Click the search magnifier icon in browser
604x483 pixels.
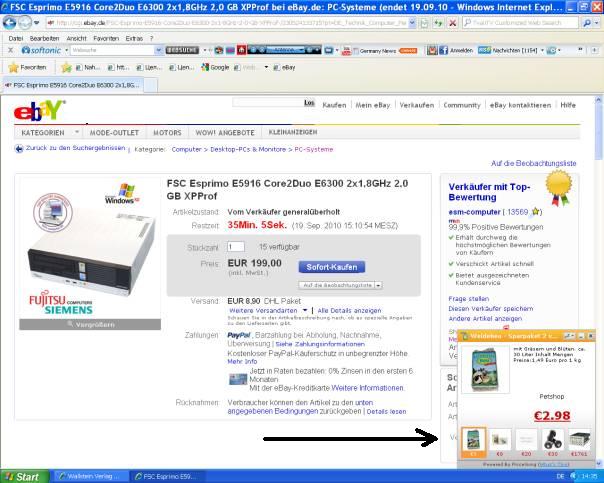click(587, 23)
